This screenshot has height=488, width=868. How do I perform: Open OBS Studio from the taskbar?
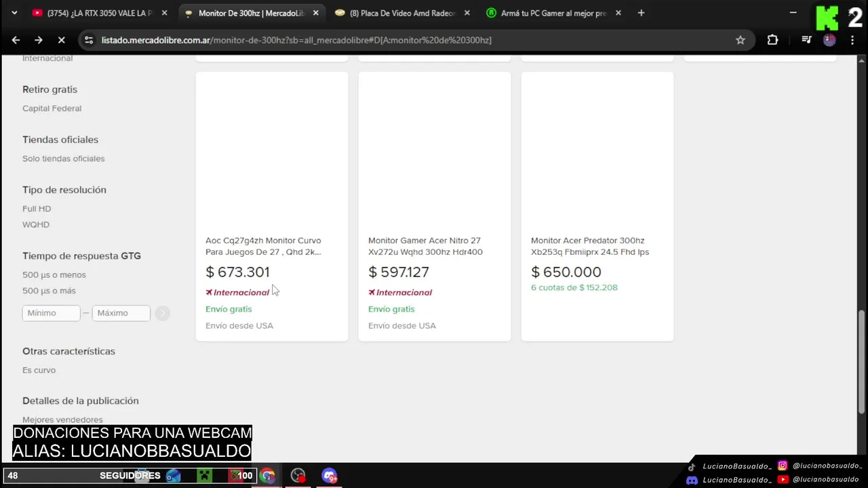point(298,476)
